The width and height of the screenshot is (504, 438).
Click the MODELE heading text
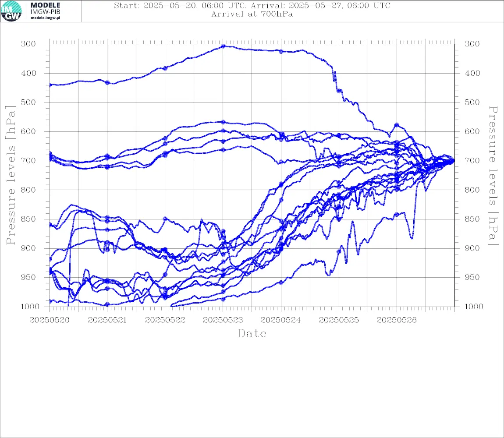pyautogui.click(x=45, y=5)
